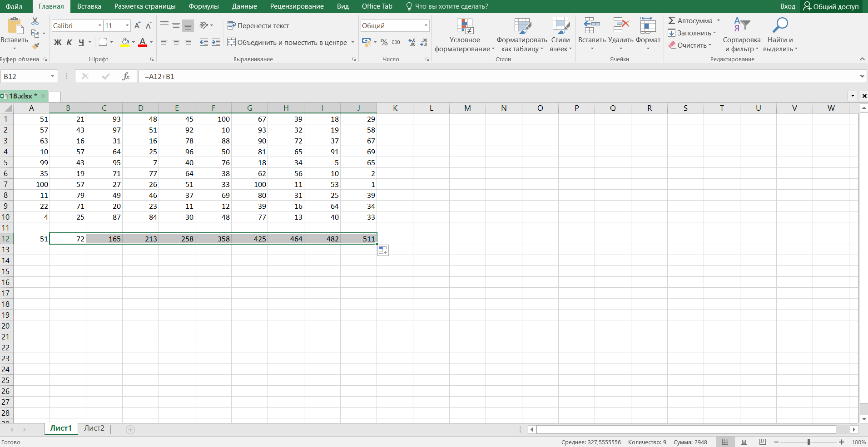Toggle center horizontal alignment
868x447 pixels.
pos(176,42)
